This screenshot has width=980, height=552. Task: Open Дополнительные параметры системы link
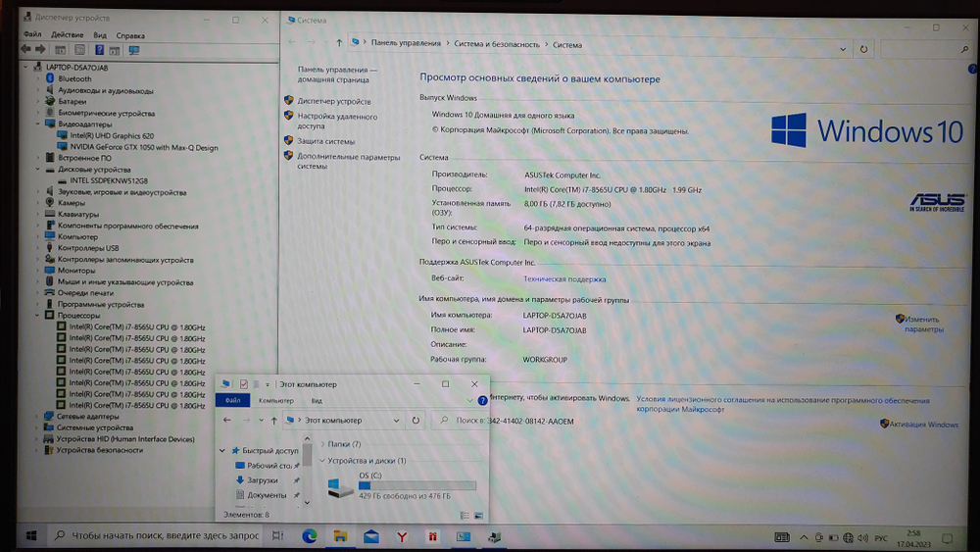click(348, 162)
